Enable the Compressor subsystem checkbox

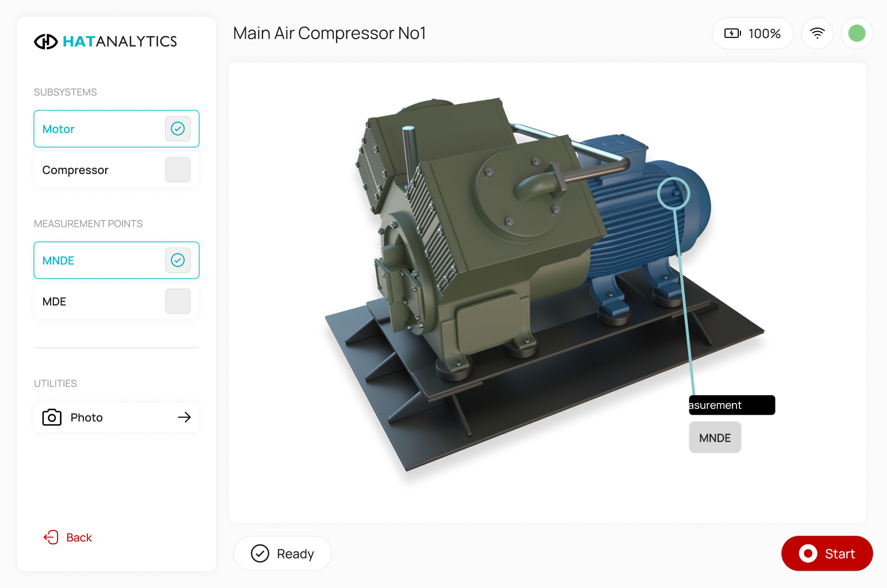pos(178,170)
